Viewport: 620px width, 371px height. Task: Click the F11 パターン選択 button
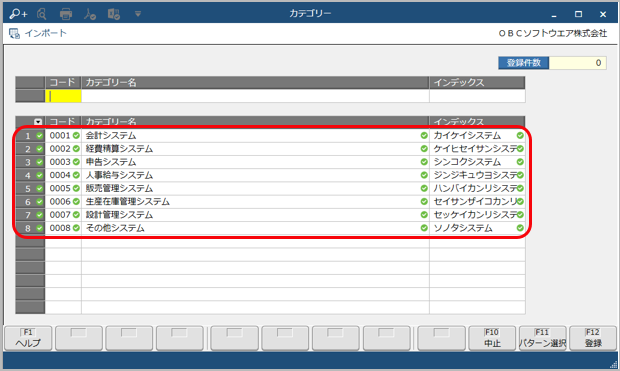pyautogui.click(x=542, y=338)
